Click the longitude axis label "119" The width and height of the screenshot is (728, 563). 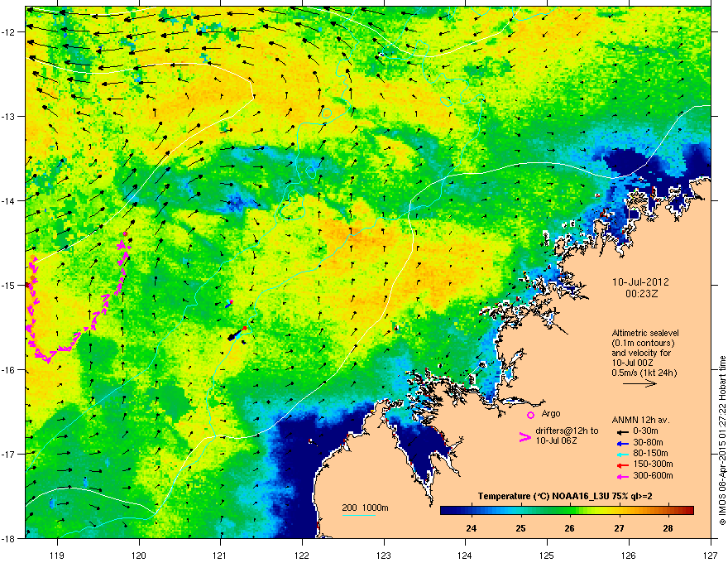pos(57,555)
